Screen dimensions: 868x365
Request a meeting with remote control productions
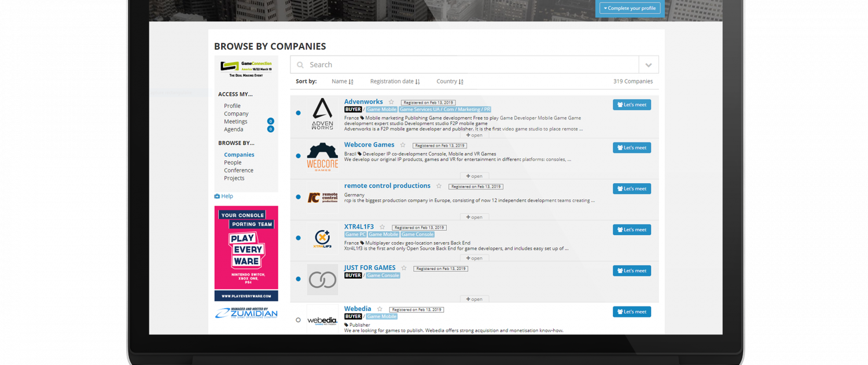click(632, 189)
